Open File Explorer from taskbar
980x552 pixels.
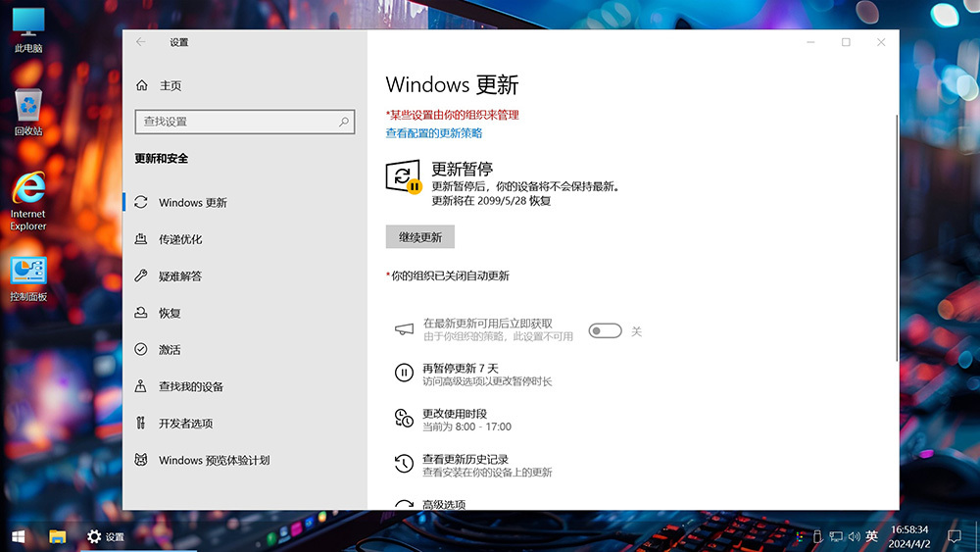tap(58, 536)
